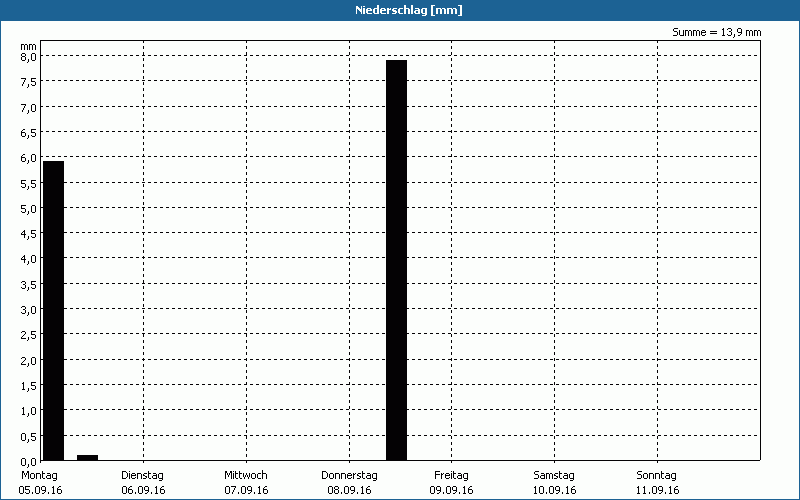Click the 1,5 y-axis value

click(29, 386)
